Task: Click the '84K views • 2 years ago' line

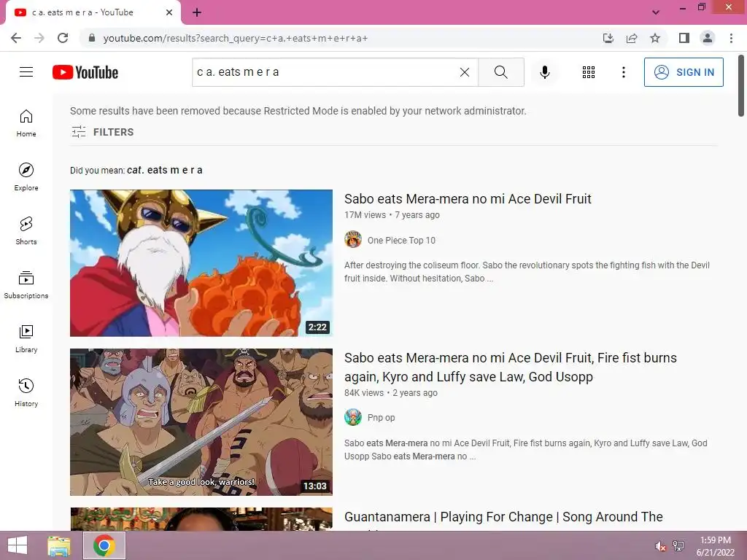Action: 391,393
